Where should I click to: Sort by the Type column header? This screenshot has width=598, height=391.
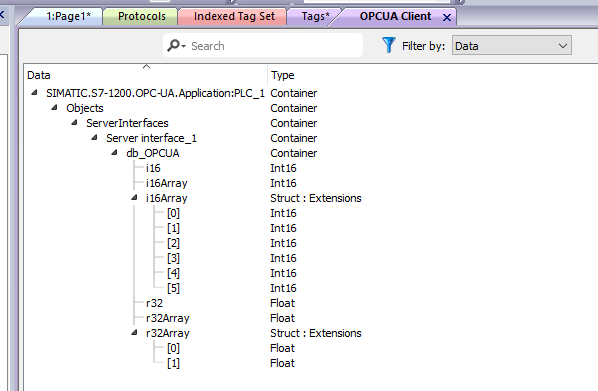283,75
